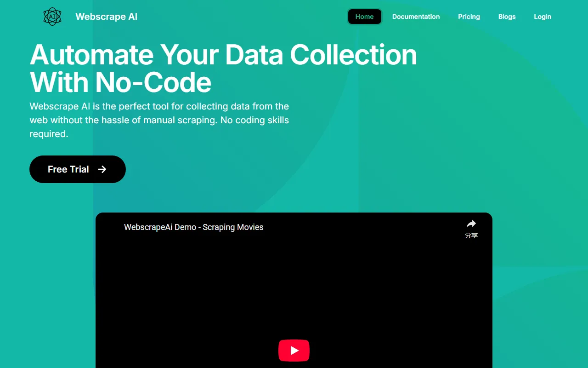588x368 pixels.
Task: Click the Webscrape AI brand name text
Action: tap(106, 17)
